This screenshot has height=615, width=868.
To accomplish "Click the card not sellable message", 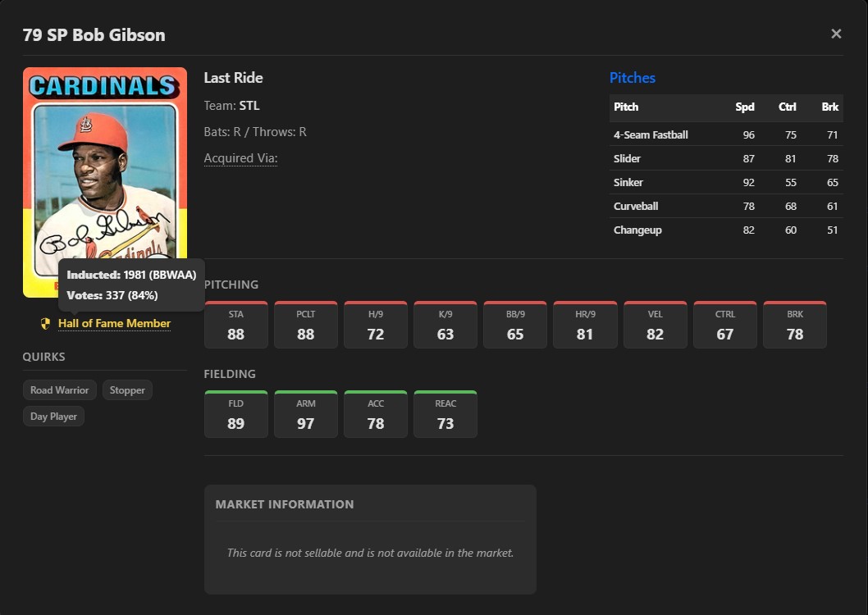I will [370, 553].
